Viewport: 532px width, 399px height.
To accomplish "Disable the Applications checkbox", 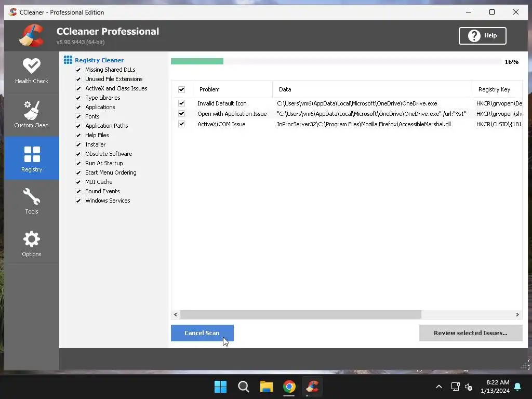I will click(x=78, y=107).
